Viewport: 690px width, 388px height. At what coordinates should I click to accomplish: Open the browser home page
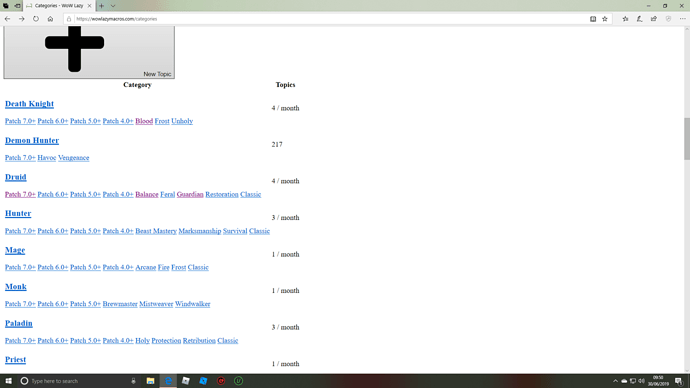[50, 19]
